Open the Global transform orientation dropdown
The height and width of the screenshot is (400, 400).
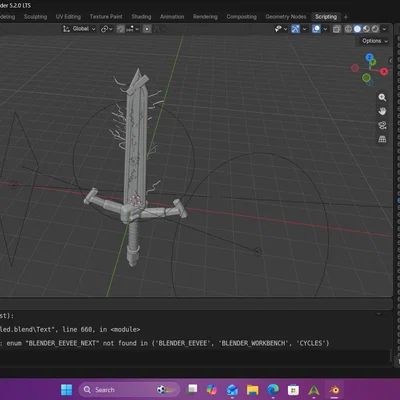[79, 29]
